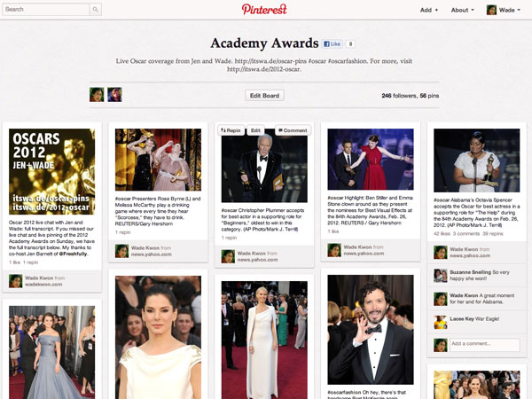Open the Add dropdown menu
The height and width of the screenshot is (399, 532).
[x=429, y=10]
